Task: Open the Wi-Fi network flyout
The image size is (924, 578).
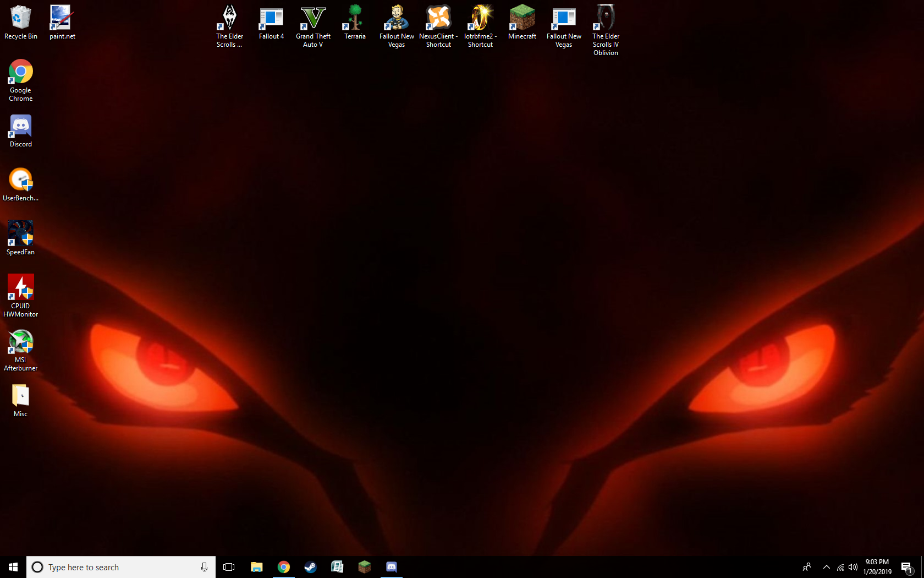Action: 840,567
